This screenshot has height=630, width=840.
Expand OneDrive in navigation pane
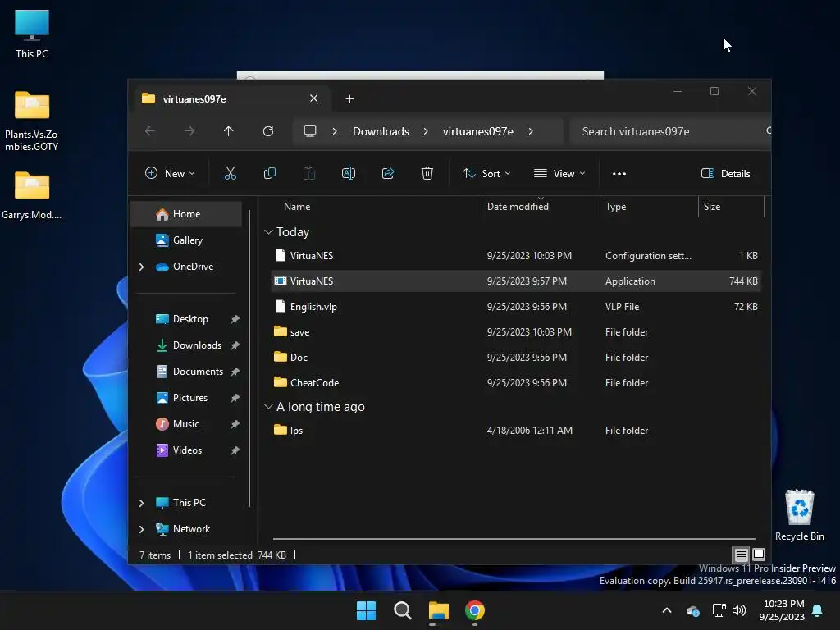(141, 267)
